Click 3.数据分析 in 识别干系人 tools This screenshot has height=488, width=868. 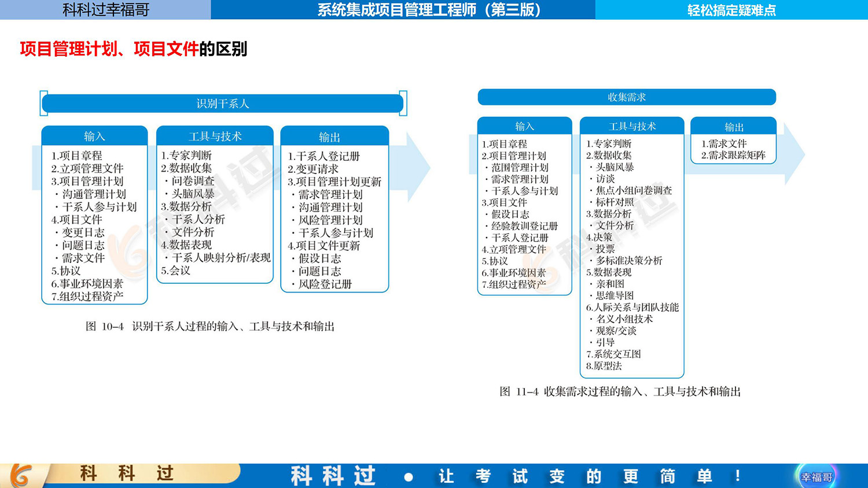(x=186, y=206)
